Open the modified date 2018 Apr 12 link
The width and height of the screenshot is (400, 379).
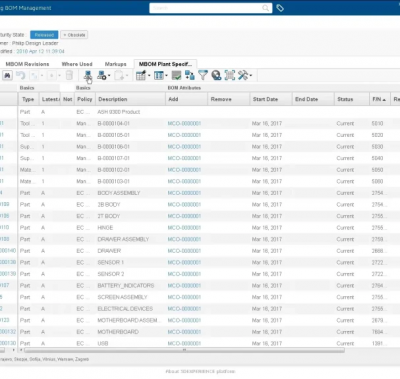coord(40,51)
